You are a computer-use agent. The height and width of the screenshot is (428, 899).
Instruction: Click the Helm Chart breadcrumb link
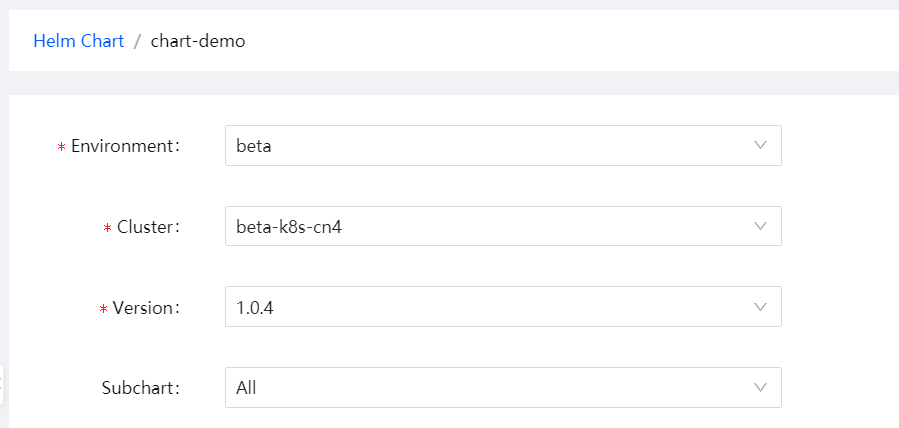78,41
